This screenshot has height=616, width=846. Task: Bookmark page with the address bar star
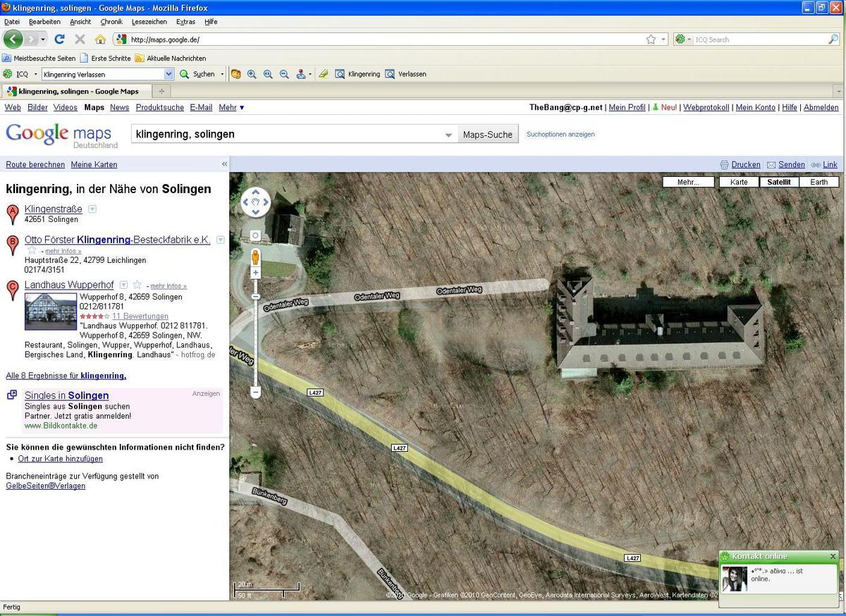pos(651,39)
